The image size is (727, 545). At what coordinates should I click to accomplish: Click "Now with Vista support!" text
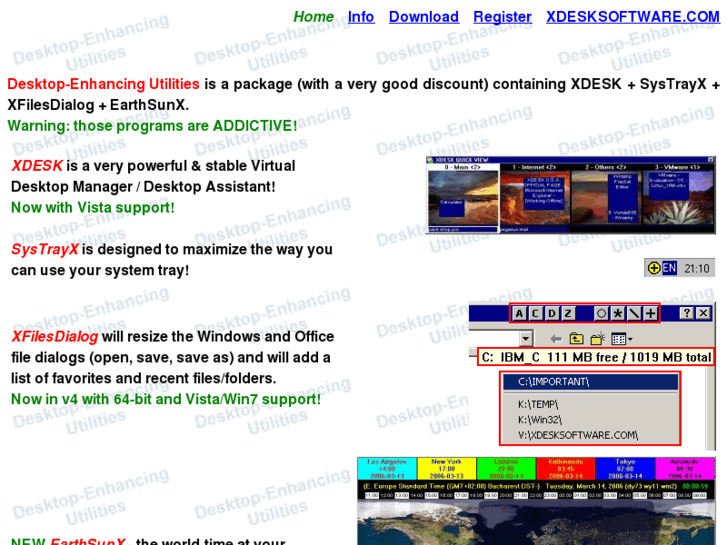(x=93, y=207)
